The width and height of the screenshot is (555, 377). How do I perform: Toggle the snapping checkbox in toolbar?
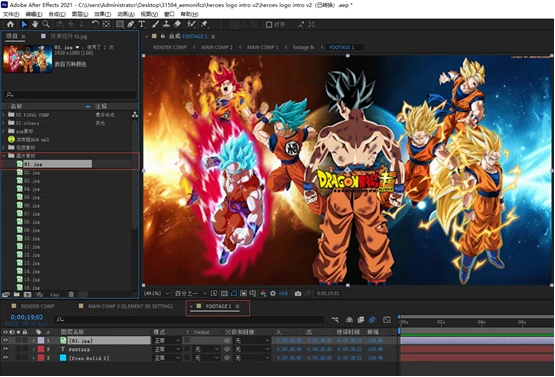pos(269,24)
